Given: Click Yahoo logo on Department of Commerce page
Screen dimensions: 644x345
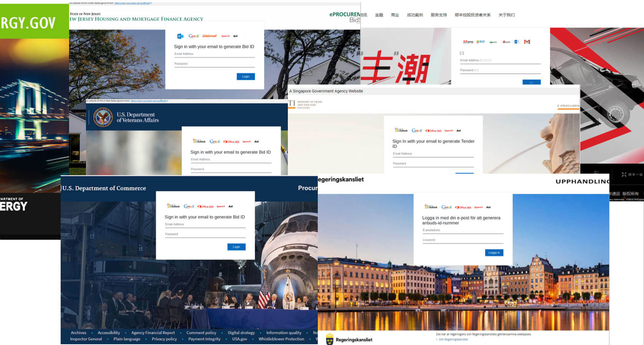Looking at the screenshot, I should (x=221, y=206).
